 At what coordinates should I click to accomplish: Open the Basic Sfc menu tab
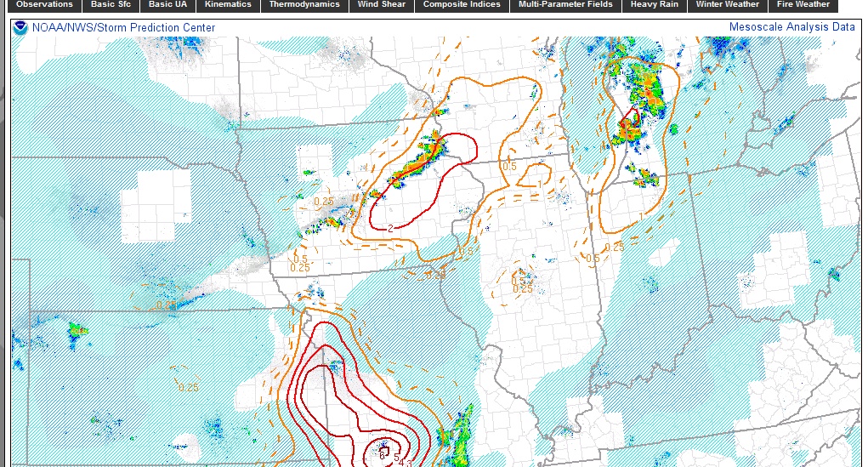click(x=111, y=5)
